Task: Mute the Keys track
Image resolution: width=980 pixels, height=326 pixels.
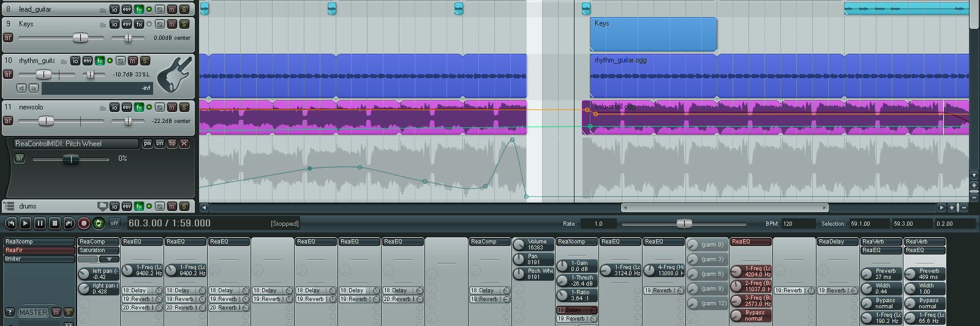Action: tap(172, 24)
